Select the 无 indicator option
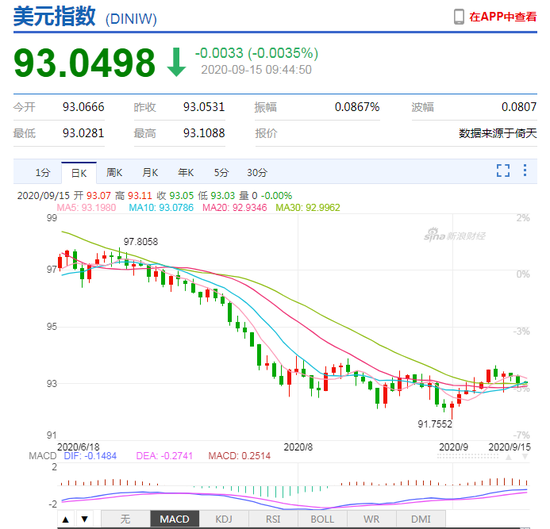The image size is (550, 529). 126,519
